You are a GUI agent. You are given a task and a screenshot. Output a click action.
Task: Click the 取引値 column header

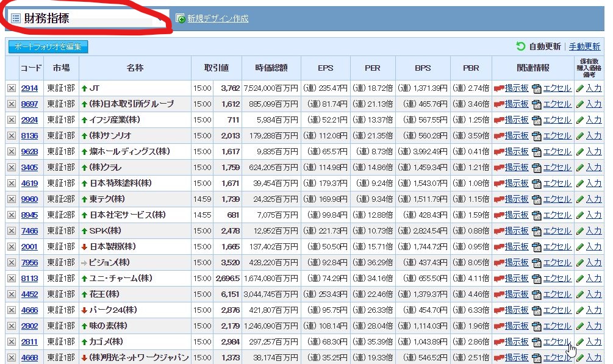coord(216,68)
